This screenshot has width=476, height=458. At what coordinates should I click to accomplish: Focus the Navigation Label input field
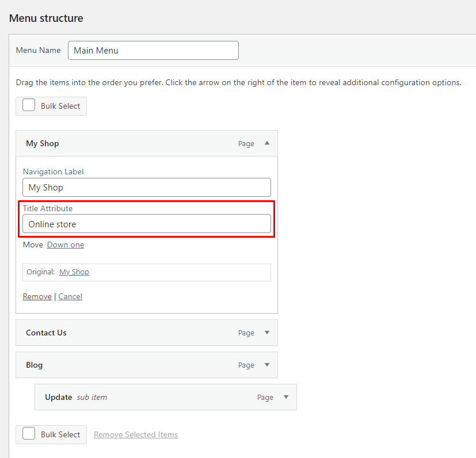[x=146, y=187]
